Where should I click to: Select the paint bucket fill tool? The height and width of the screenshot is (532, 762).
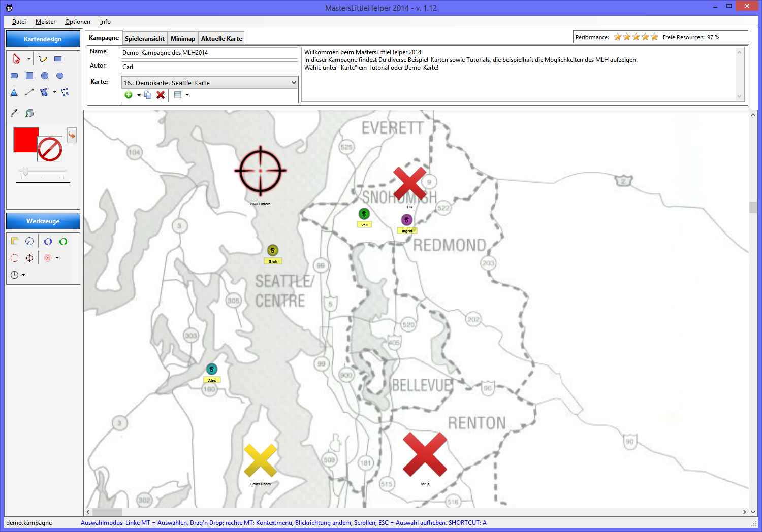point(29,113)
